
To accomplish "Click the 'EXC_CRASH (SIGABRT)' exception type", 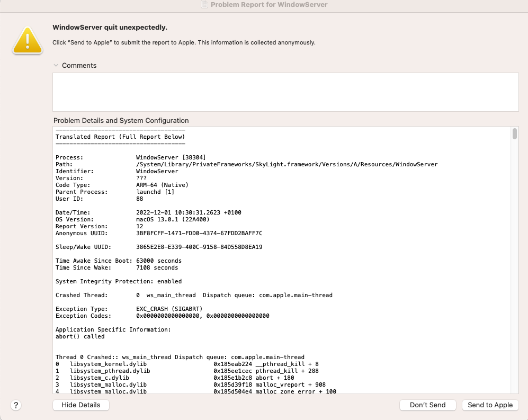I will (169, 309).
